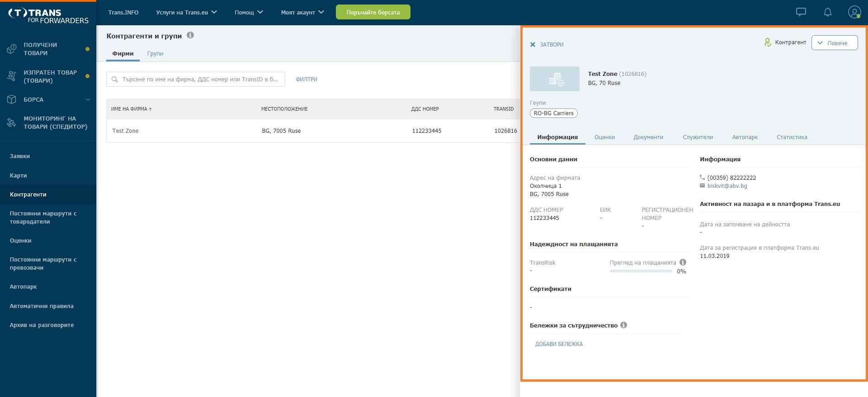Click table cell 112233445

pos(427,131)
